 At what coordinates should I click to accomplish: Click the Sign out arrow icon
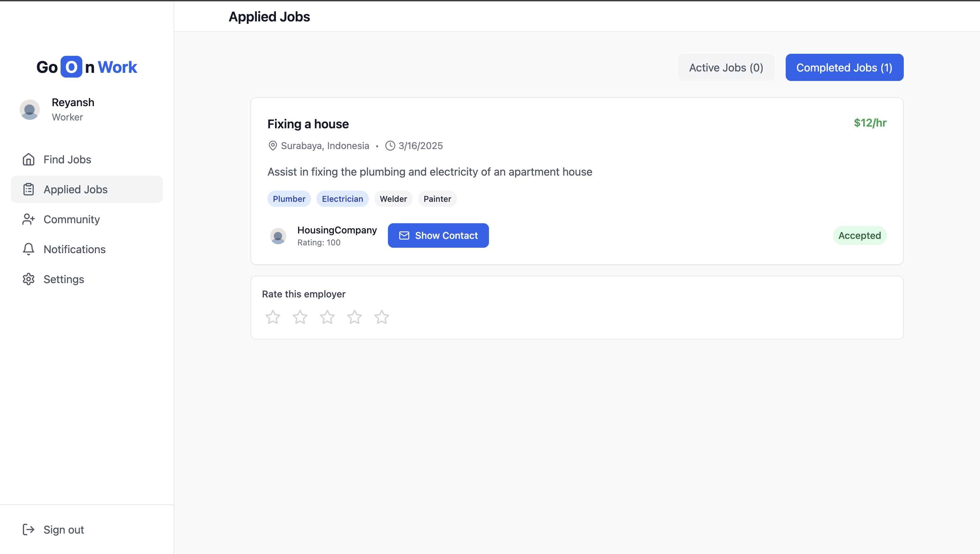coord(29,529)
